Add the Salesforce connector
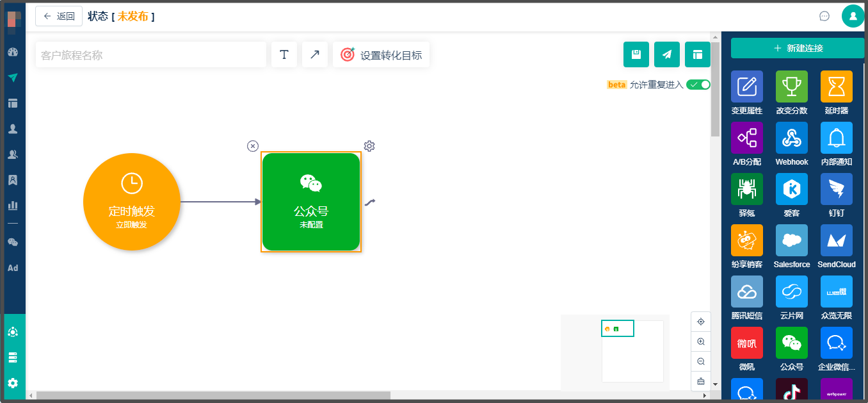868x403 pixels. click(792, 240)
